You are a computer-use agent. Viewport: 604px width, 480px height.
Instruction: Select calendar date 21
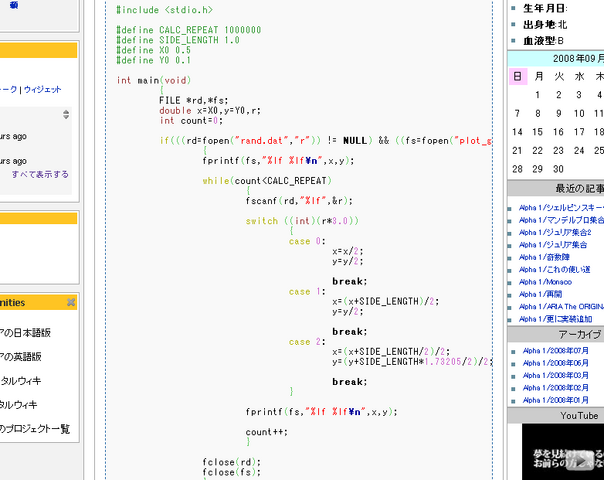point(517,150)
